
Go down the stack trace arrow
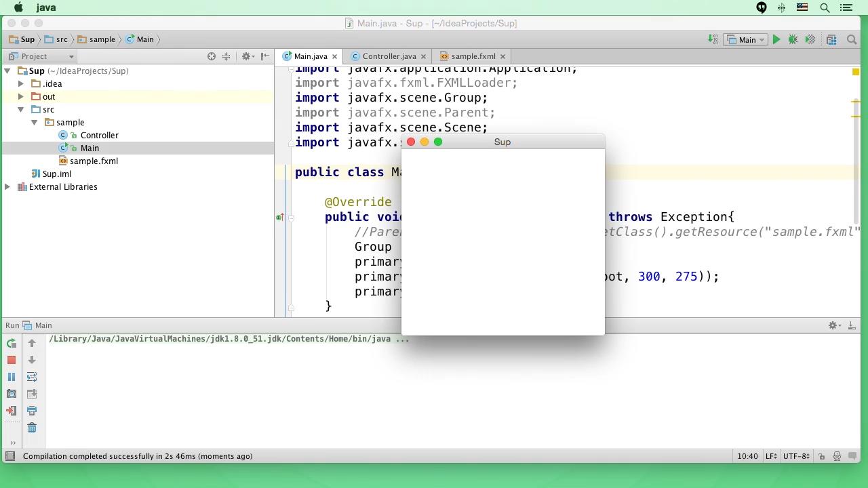32,360
